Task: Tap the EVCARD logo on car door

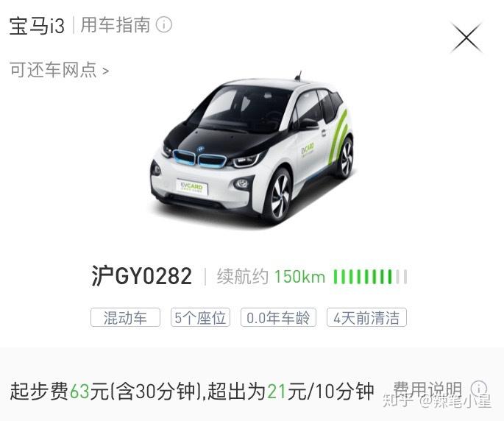Action: [308, 150]
